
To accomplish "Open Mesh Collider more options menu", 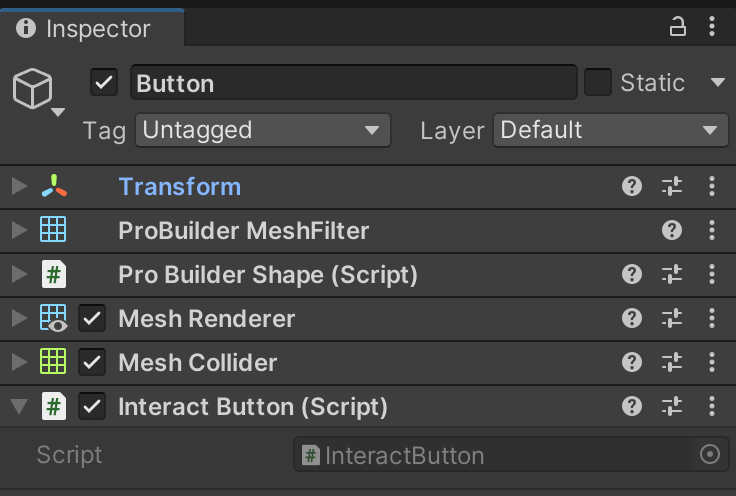I will [x=712, y=362].
